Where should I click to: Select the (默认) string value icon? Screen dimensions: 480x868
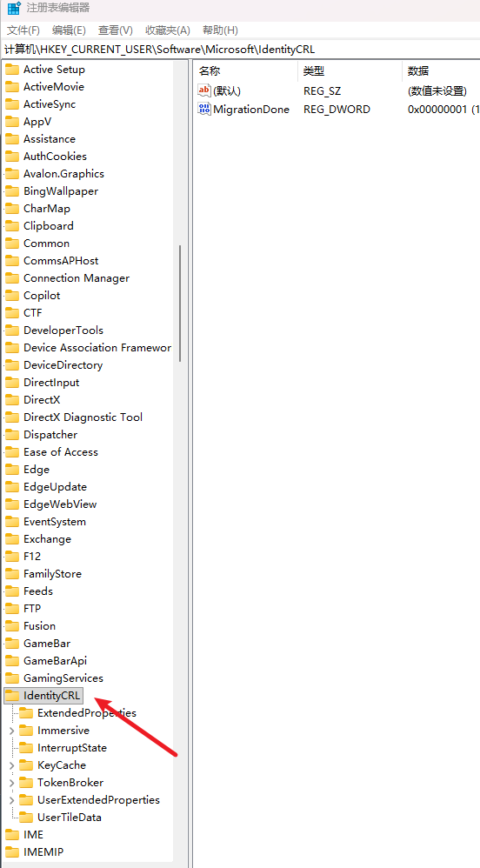(x=204, y=90)
